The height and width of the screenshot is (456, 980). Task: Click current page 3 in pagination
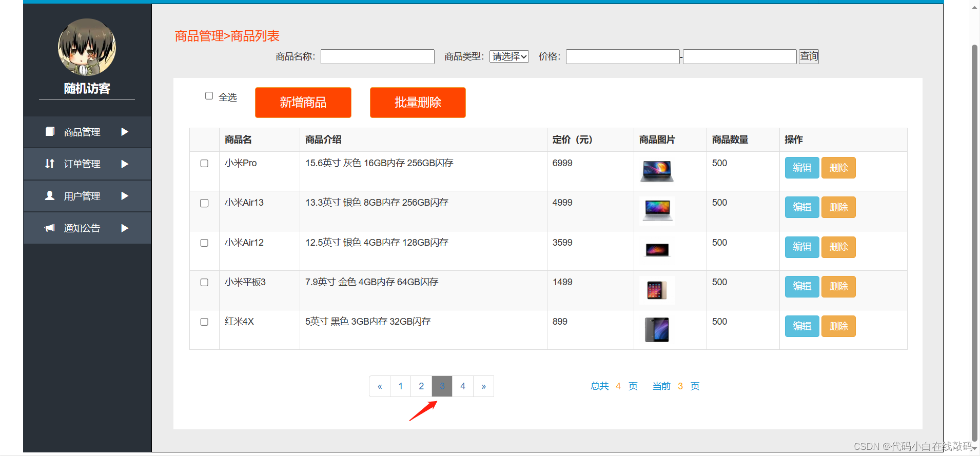[x=442, y=386]
